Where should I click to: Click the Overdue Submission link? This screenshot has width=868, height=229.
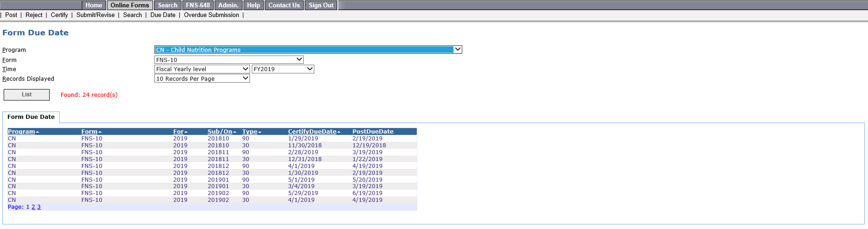tap(211, 15)
